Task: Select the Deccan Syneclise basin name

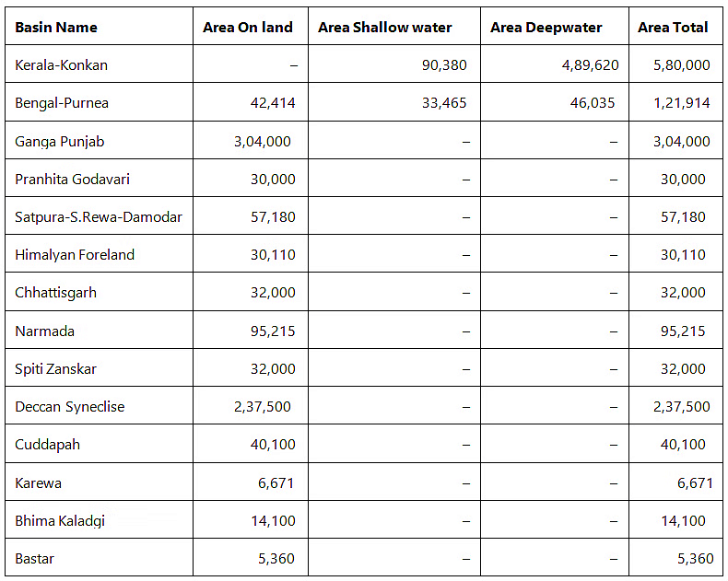Action: pyautogui.click(x=70, y=406)
